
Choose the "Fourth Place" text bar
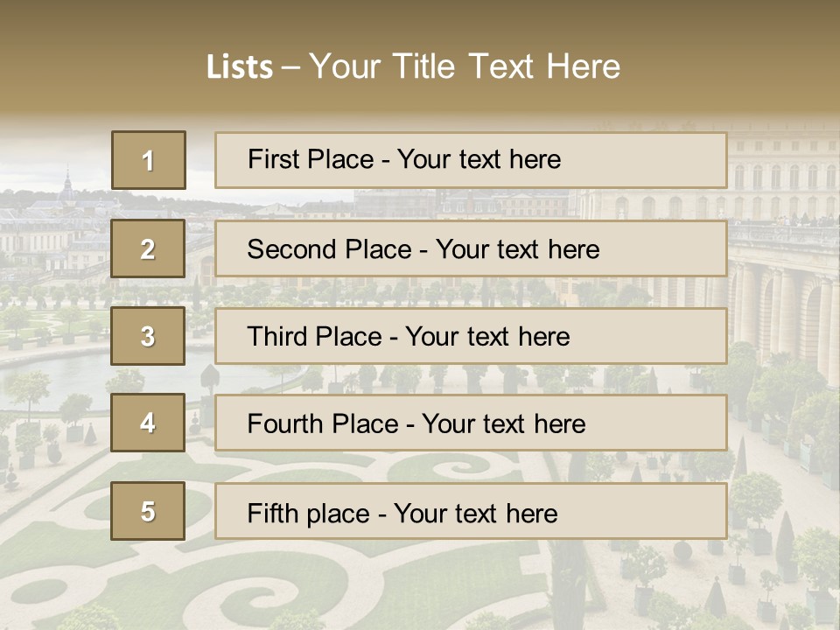(471, 423)
